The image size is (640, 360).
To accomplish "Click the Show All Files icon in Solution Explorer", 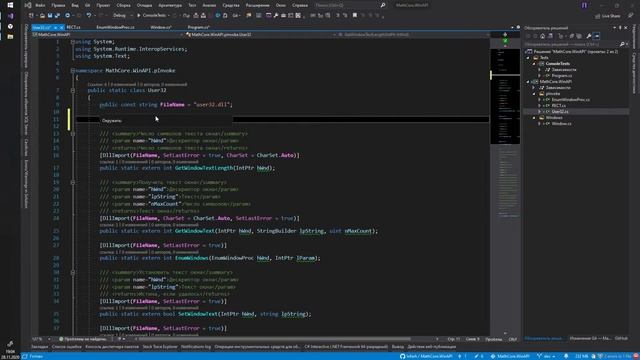I will tap(579, 36).
